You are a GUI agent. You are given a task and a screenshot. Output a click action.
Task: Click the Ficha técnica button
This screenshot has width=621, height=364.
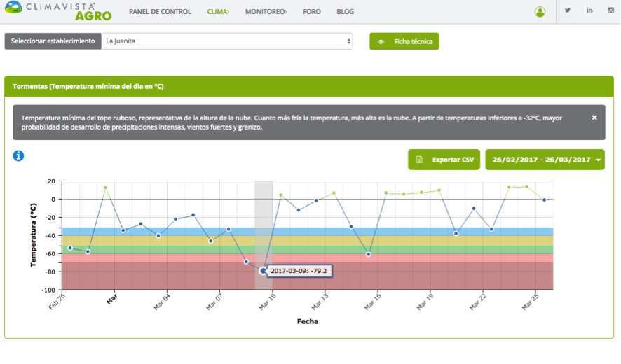click(404, 41)
